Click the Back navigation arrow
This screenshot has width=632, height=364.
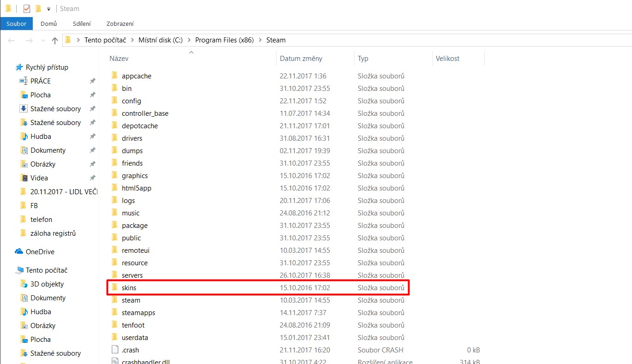(12, 41)
